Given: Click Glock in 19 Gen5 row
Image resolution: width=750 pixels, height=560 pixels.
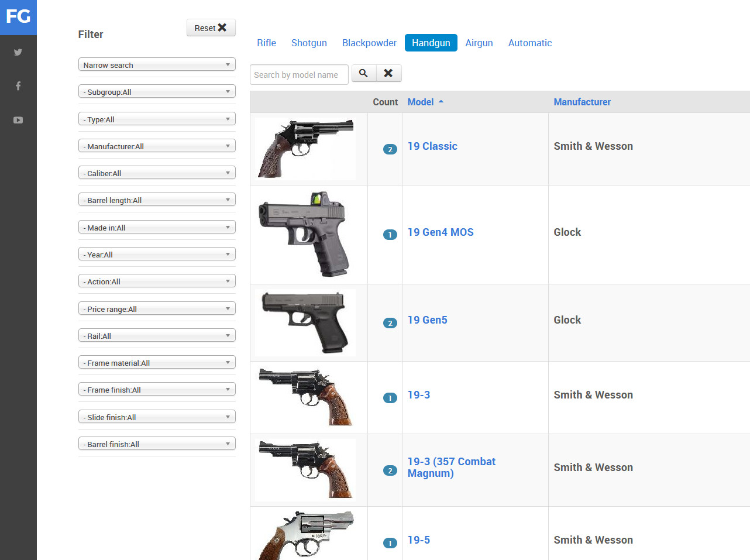Looking at the screenshot, I should (x=567, y=320).
